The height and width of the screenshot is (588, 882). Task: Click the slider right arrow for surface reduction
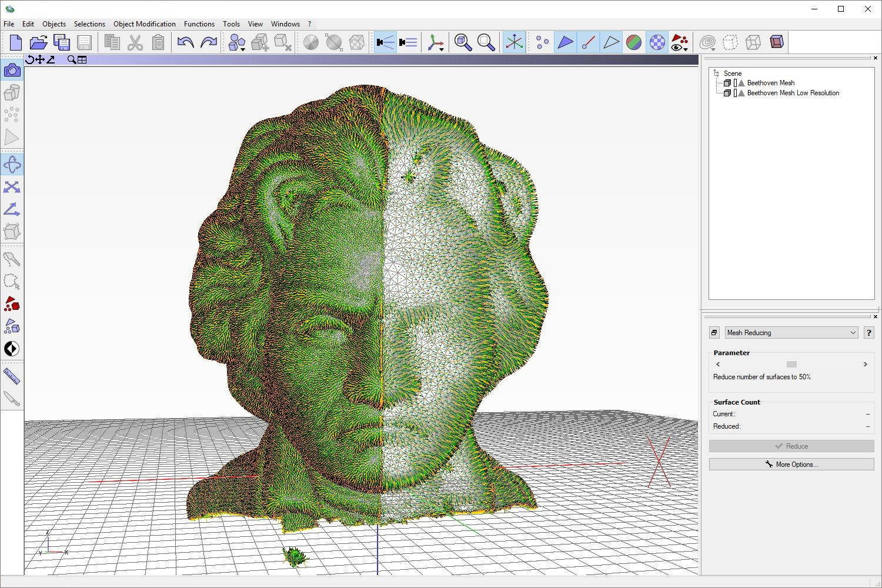click(865, 365)
